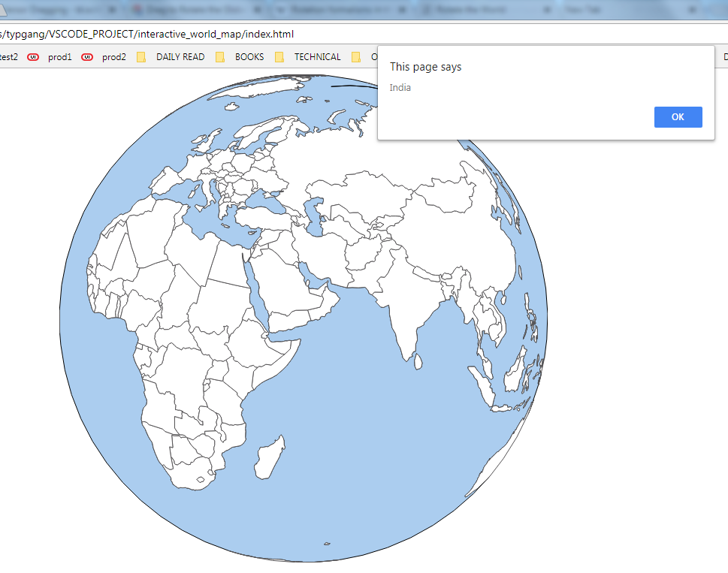Open the BOOKS bookmarks folder
Viewport: 728px width, 573px height.
click(249, 56)
